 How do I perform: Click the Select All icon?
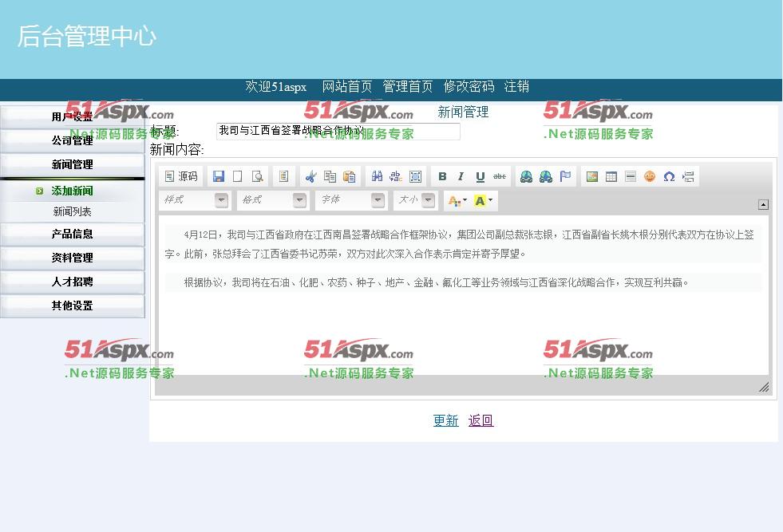point(416,176)
